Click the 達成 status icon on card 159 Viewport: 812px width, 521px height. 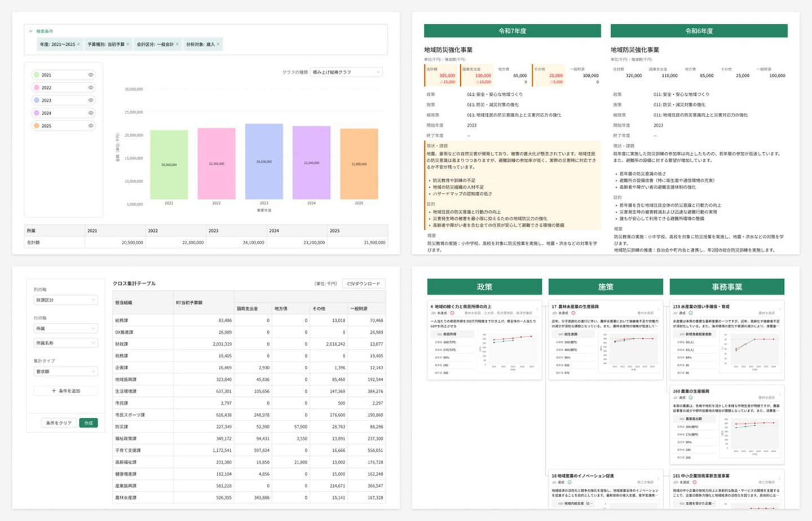[691, 313]
